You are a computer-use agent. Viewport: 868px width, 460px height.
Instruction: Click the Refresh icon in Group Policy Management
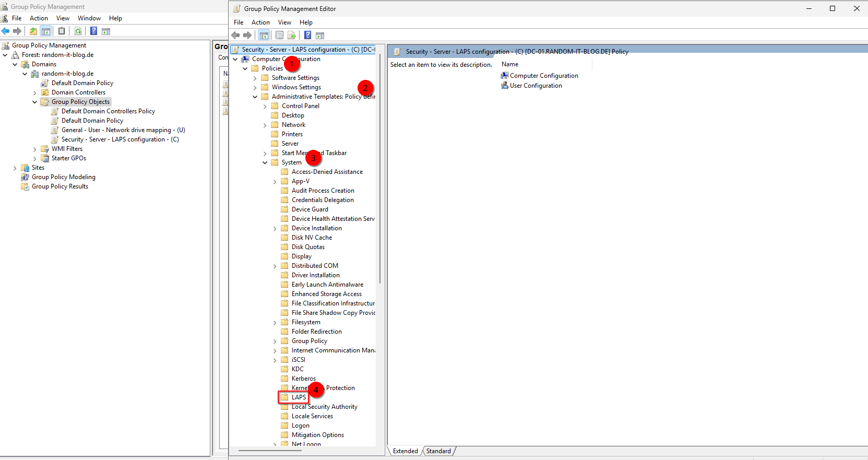point(78,31)
